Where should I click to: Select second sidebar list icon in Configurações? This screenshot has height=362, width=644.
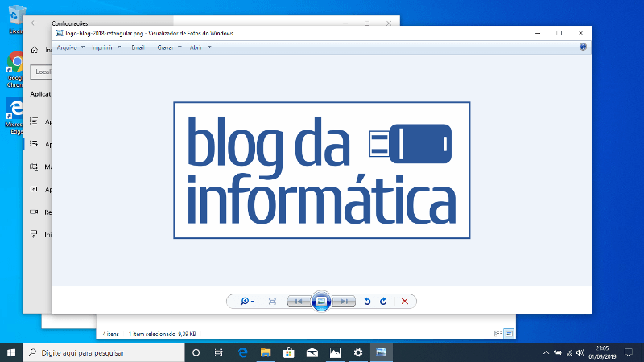click(x=34, y=144)
